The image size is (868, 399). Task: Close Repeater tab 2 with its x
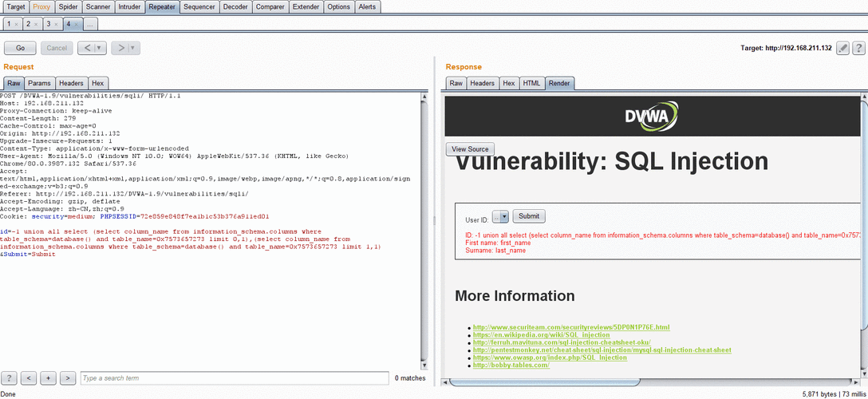tap(36, 25)
